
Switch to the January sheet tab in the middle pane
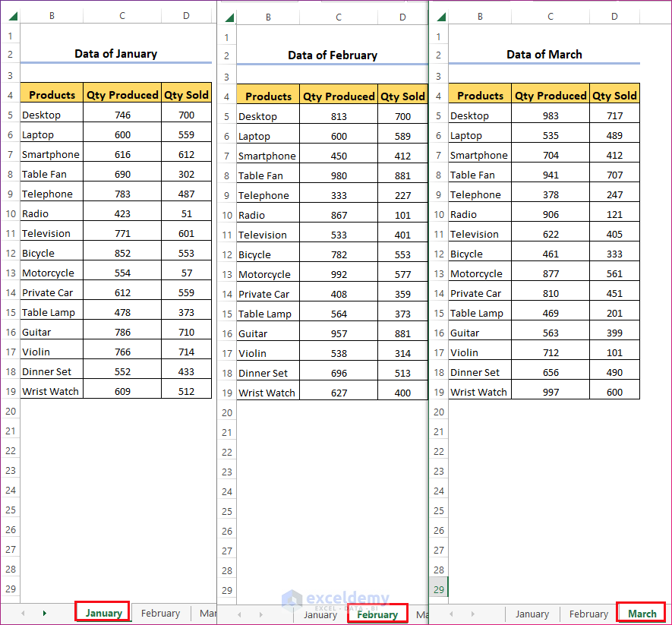click(320, 613)
